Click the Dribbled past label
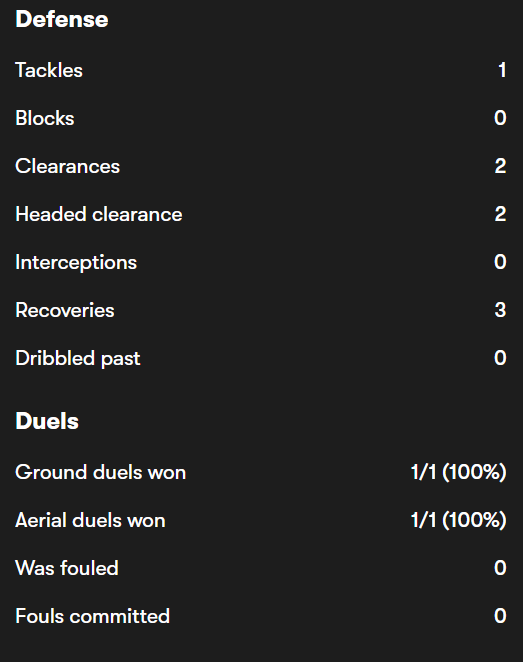The width and height of the screenshot is (523, 662). click(78, 358)
